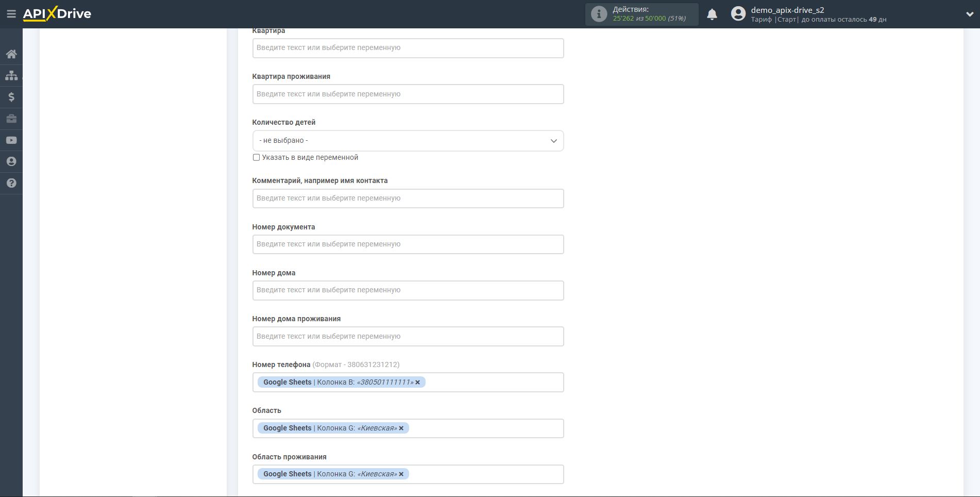Screen dimensions: 980x497
Task: Click the Номер телефона input field
Action: pyautogui.click(x=408, y=383)
